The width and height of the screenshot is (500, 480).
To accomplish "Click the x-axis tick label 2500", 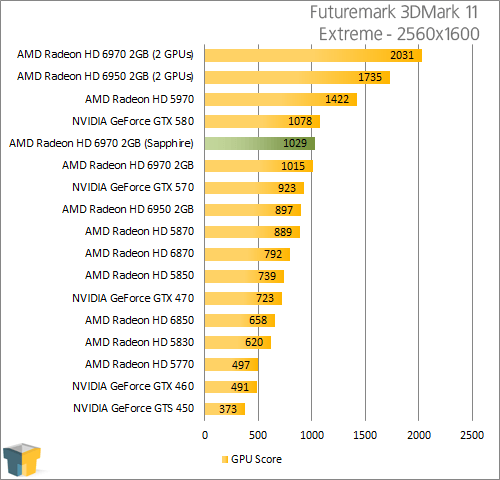I will 472,435.
